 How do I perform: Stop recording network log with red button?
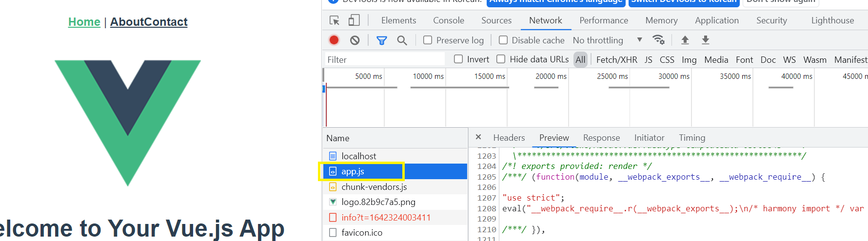point(334,40)
